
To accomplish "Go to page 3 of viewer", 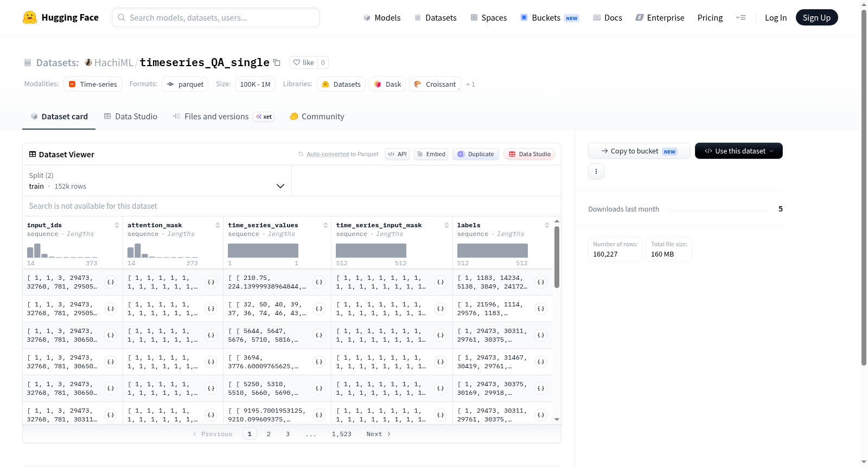I will [x=288, y=434].
